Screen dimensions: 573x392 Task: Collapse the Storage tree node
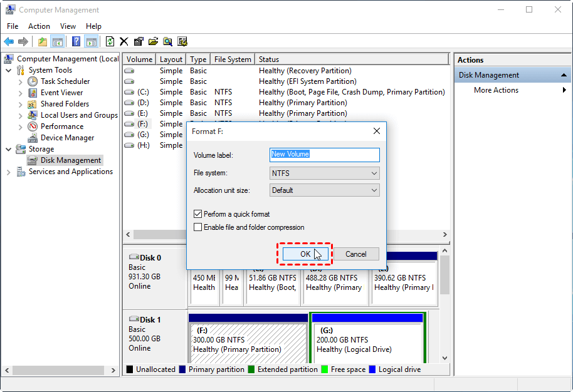[8, 149]
